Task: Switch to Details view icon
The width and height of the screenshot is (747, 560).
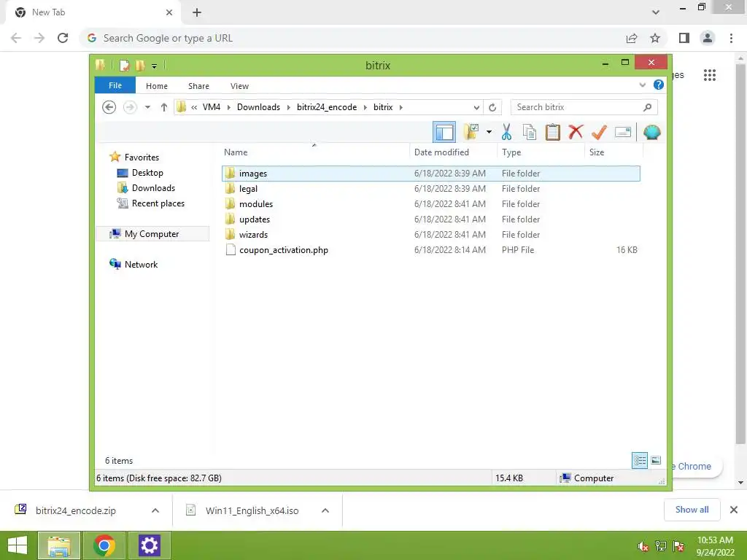Action: 640,461
